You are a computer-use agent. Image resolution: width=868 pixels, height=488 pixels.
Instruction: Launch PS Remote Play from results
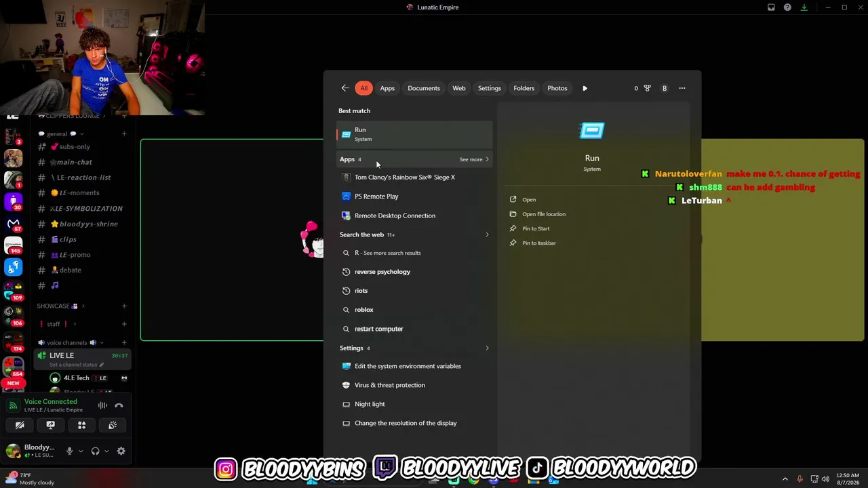414,197
